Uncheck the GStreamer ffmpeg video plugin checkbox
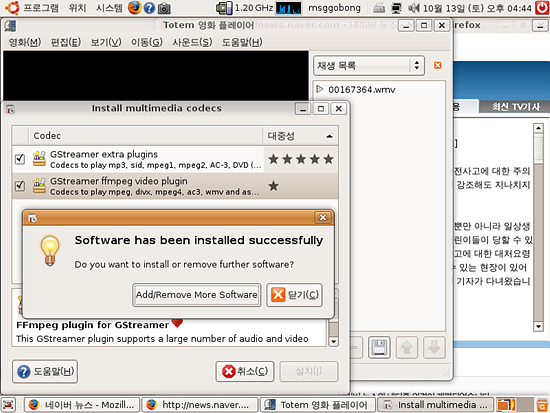 point(20,185)
